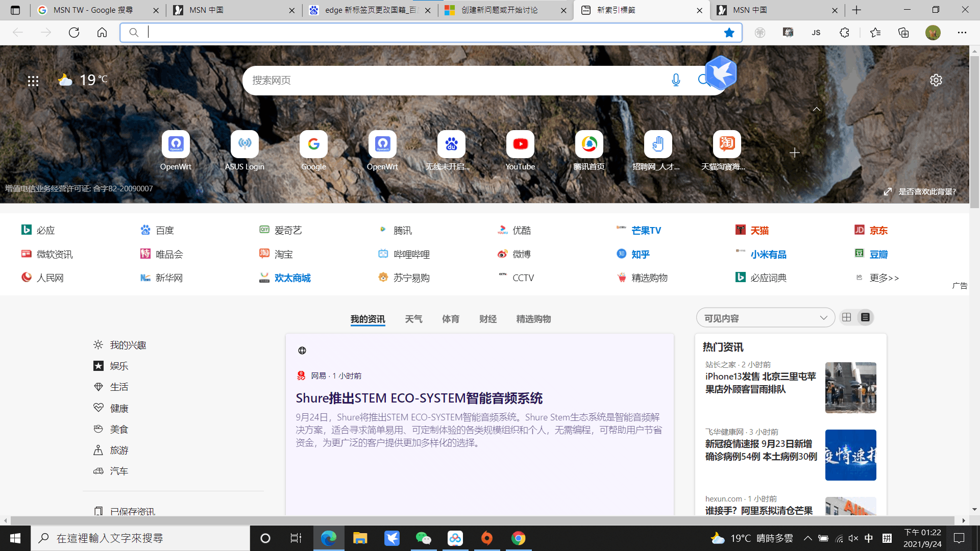Select 娱乐 in the interests sidebar
Screen dimensions: 980x551
[x=119, y=366]
